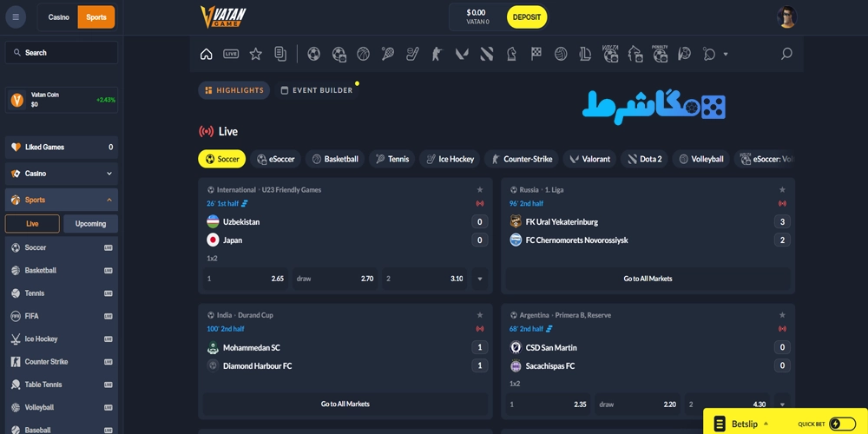This screenshot has height=434, width=868.
Task: Select the Basketball live category chip
Action: click(x=335, y=159)
